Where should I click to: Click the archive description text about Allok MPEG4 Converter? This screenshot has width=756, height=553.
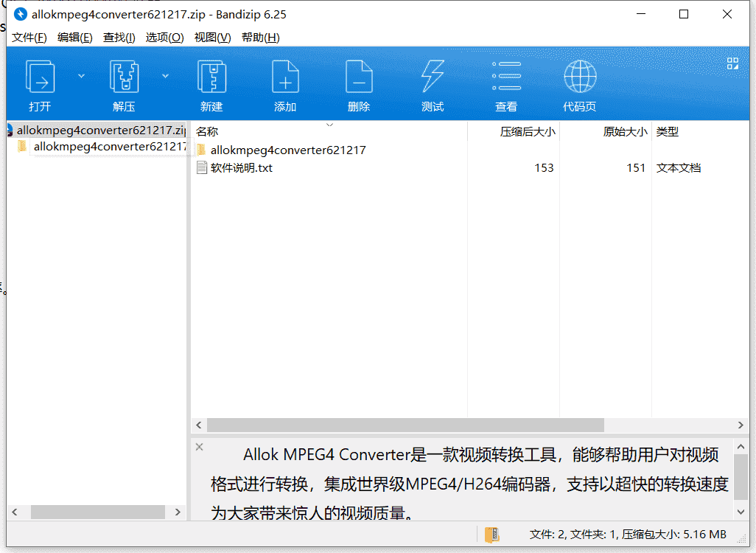(x=469, y=484)
